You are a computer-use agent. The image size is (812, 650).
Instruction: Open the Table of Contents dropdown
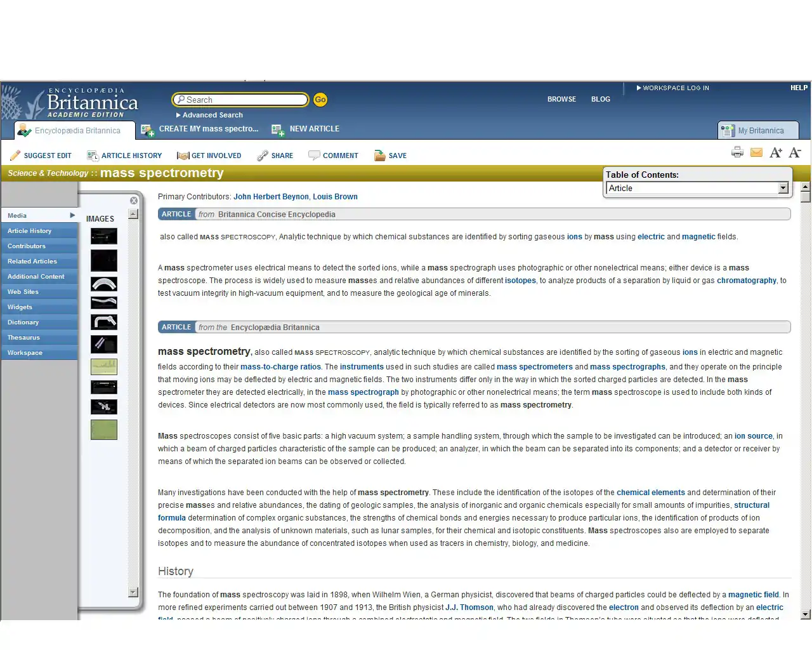(783, 188)
